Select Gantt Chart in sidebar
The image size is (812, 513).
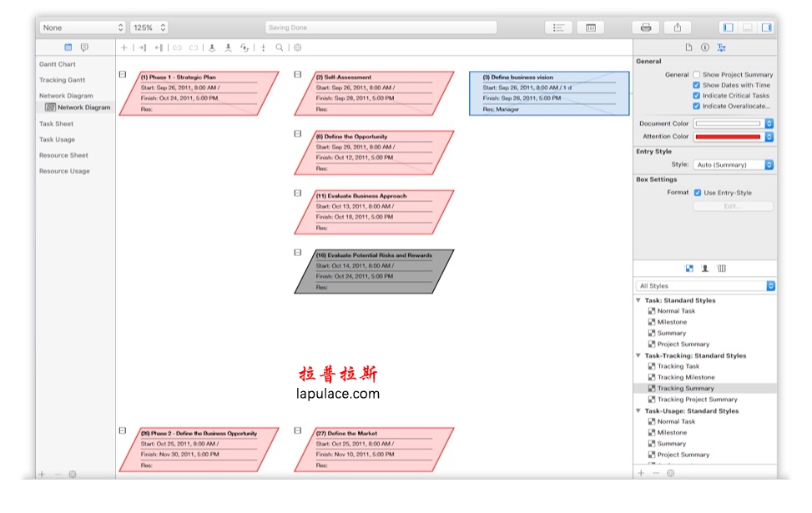58,64
